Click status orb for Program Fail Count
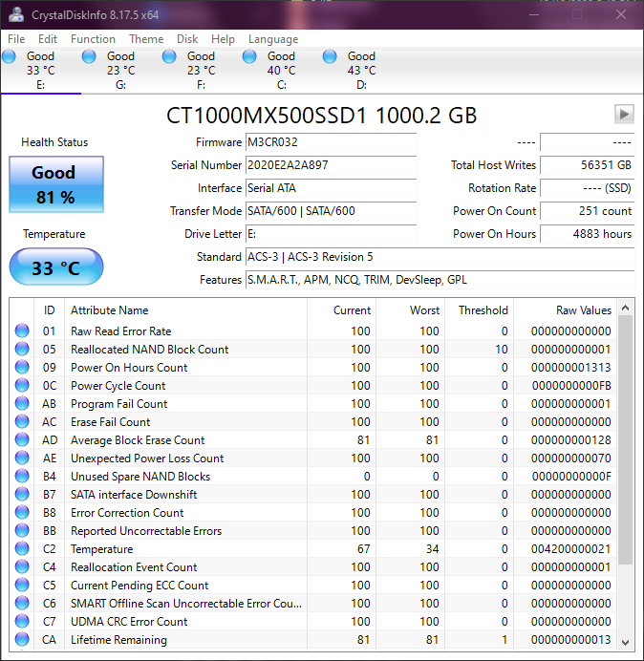The image size is (644, 661). click(x=22, y=403)
